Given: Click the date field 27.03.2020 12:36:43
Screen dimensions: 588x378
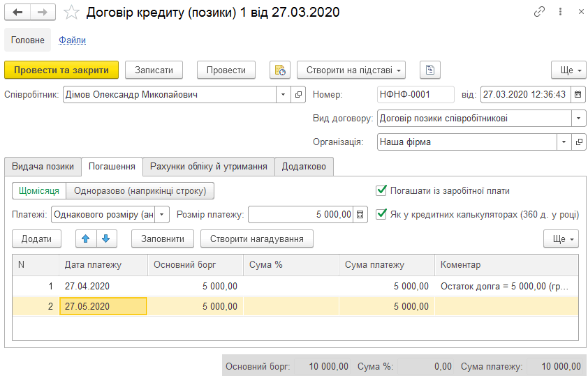Looking at the screenshot, I should [x=525, y=95].
